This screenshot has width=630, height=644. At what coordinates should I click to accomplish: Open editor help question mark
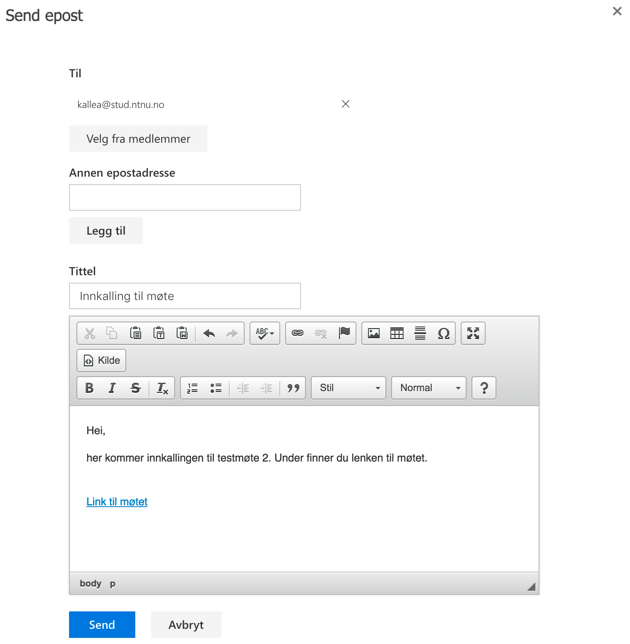[x=484, y=388]
